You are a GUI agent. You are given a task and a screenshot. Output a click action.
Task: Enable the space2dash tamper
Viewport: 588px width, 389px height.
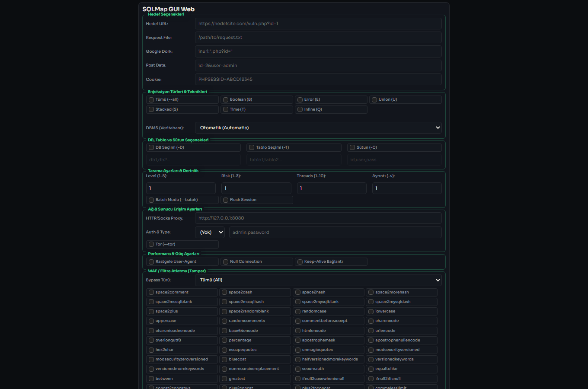(x=224, y=293)
